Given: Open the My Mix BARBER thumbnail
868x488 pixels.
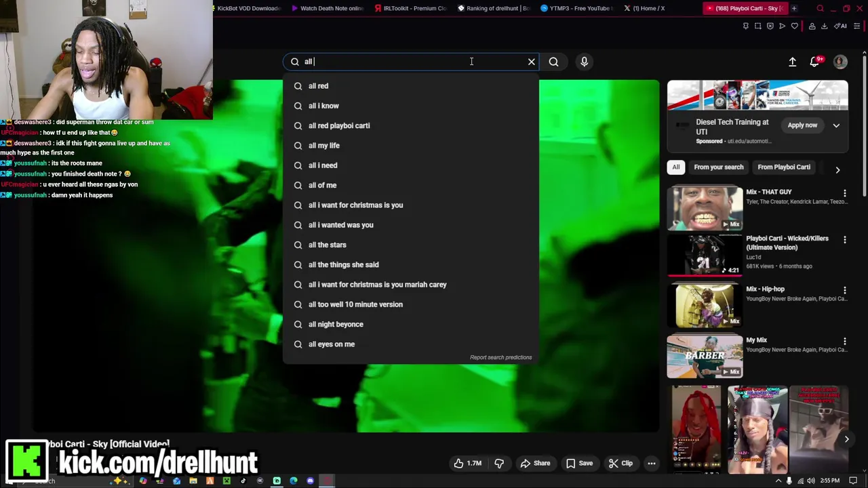Looking at the screenshot, I should pos(705,357).
